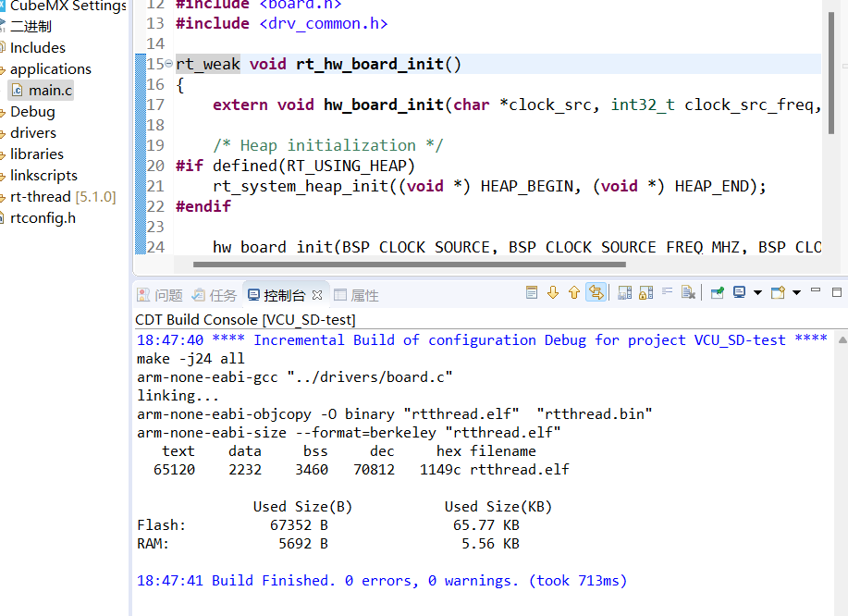The width and height of the screenshot is (848, 616).
Task: Open the Display Selected Console icon
Action: (740, 291)
